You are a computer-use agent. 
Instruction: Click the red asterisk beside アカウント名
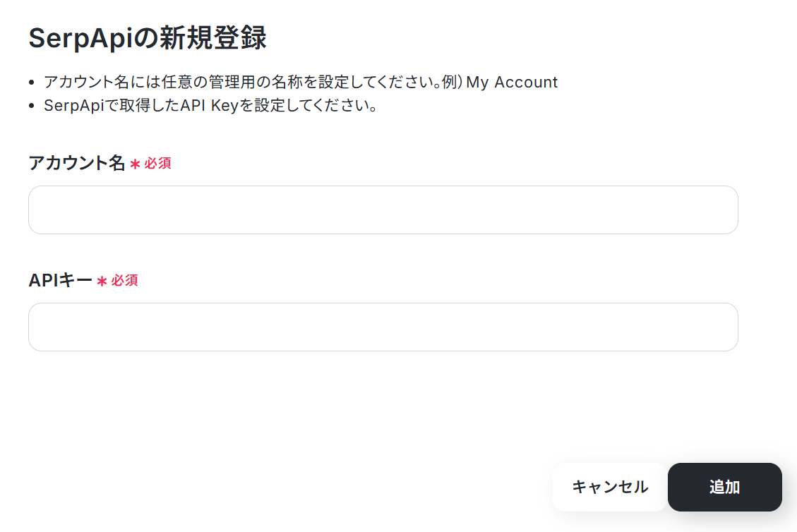point(135,164)
